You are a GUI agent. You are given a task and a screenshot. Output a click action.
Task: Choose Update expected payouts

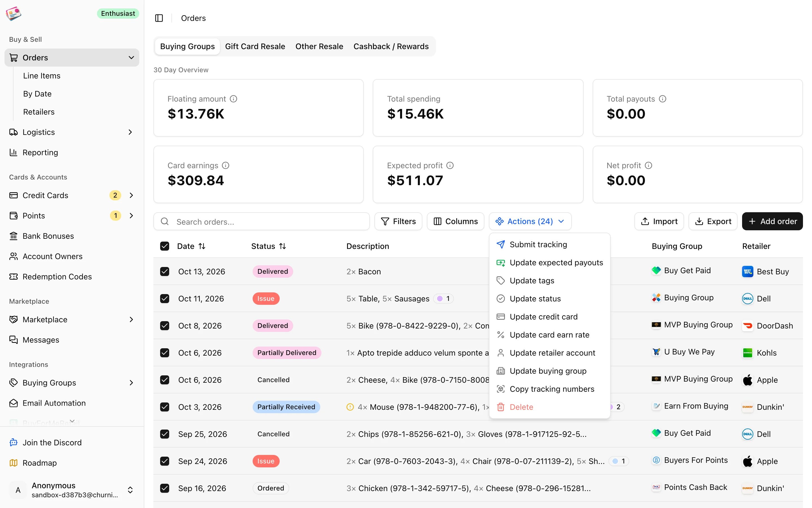tap(550, 263)
